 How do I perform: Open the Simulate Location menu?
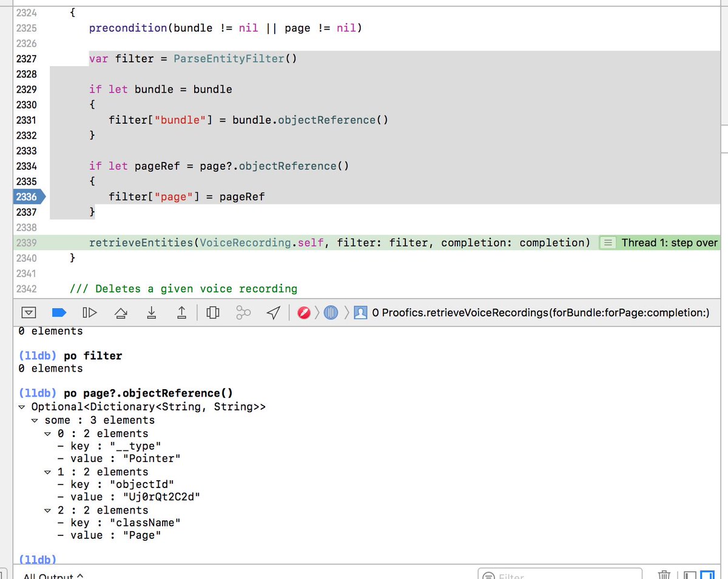[274, 313]
